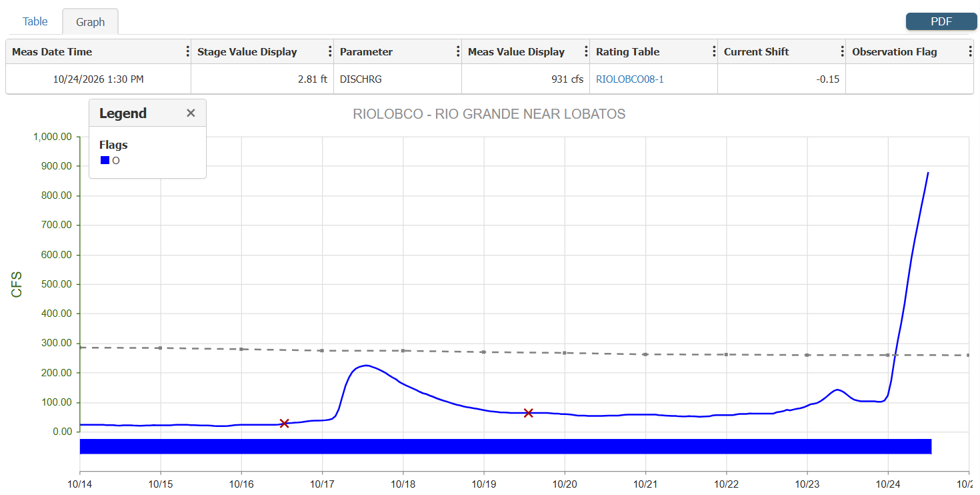Sort by Meas Date Time header

(52, 52)
